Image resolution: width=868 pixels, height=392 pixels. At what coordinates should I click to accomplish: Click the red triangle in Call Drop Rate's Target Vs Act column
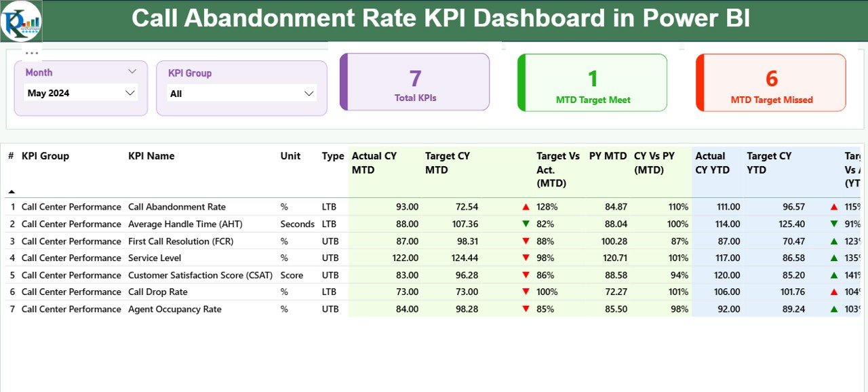(x=524, y=292)
